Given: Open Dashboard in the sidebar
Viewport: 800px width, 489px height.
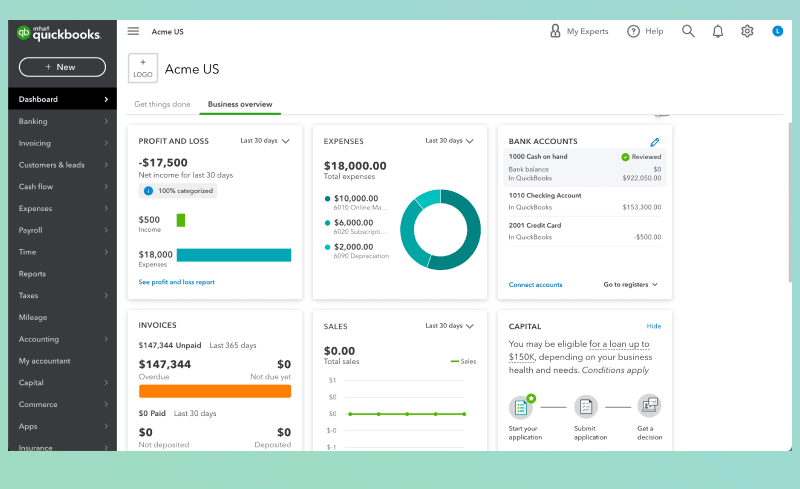Looking at the screenshot, I should 62,99.
